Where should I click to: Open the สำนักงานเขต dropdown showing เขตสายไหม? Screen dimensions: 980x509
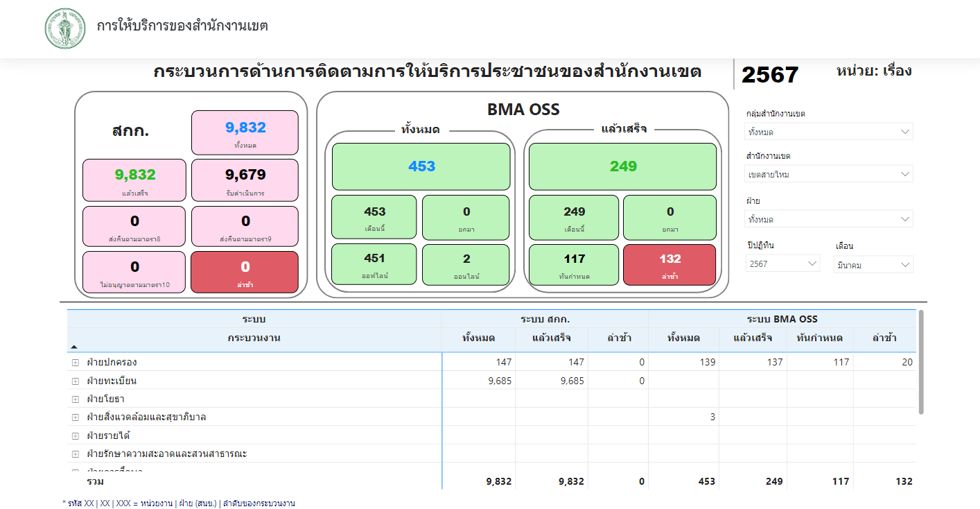point(830,174)
